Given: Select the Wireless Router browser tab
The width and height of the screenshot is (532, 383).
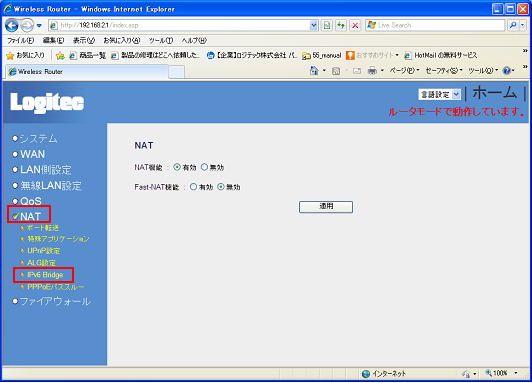Looking at the screenshot, I should click(87, 72).
